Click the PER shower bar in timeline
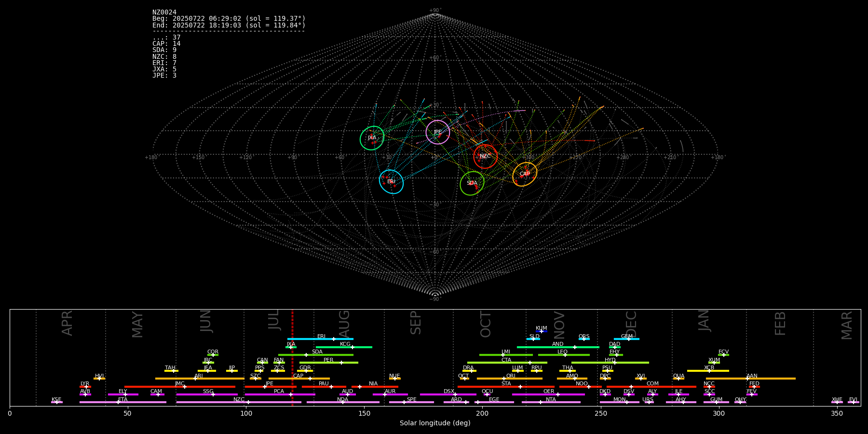This screenshot has width=868, height=434. [x=329, y=363]
